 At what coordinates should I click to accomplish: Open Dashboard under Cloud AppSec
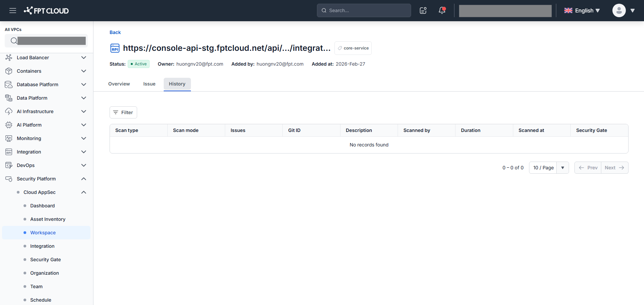pos(42,206)
